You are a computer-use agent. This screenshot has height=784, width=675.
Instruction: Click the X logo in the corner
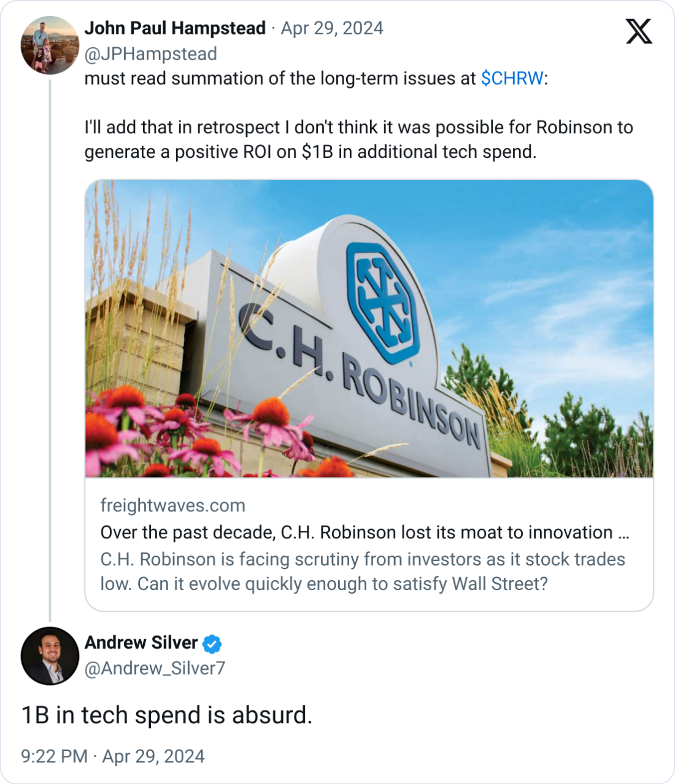(x=639, y=31)
